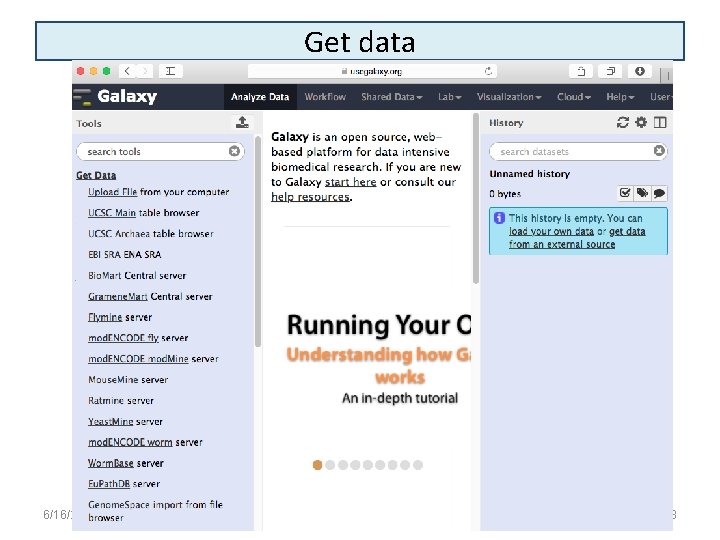
Task: Select the last carousel dot
Action: click(418, 465)
